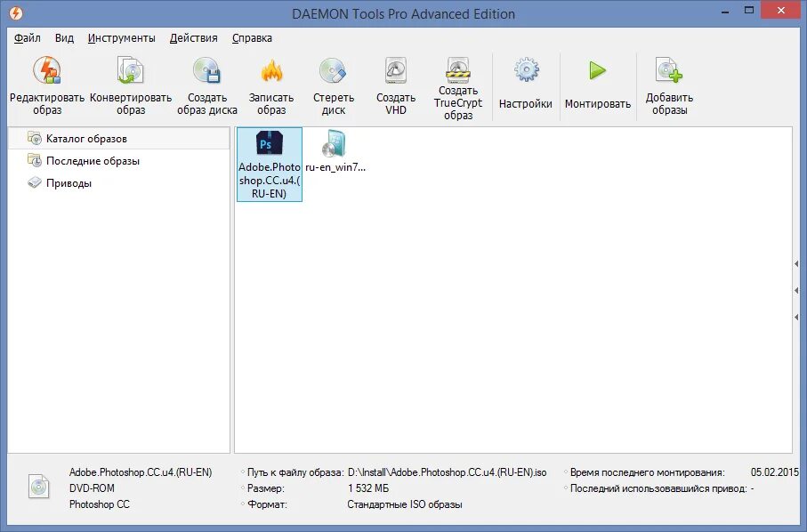Click the Время последнего монтирования label
This screenshot has width=807, height=532.
647,472
